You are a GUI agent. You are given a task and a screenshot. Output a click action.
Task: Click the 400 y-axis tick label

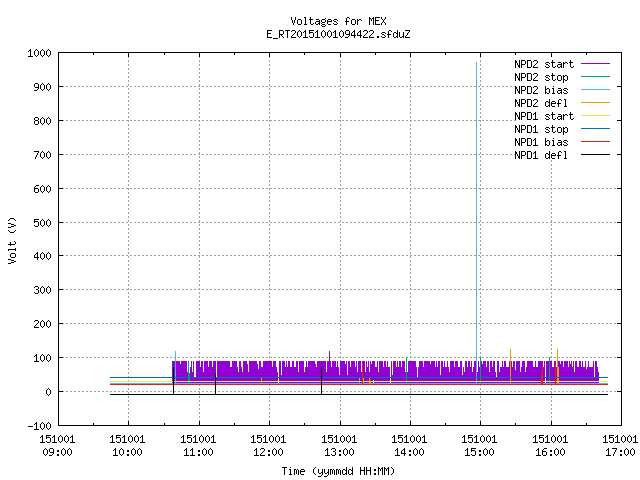tap(42, 256)
